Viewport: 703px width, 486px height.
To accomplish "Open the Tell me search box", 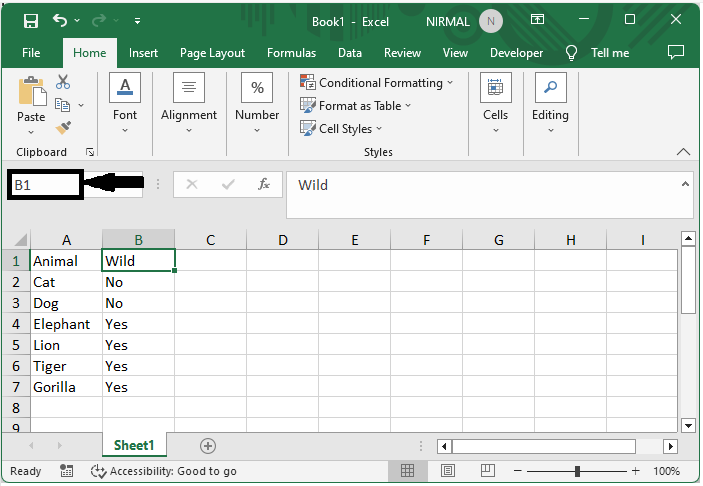I will coord(609,53).
